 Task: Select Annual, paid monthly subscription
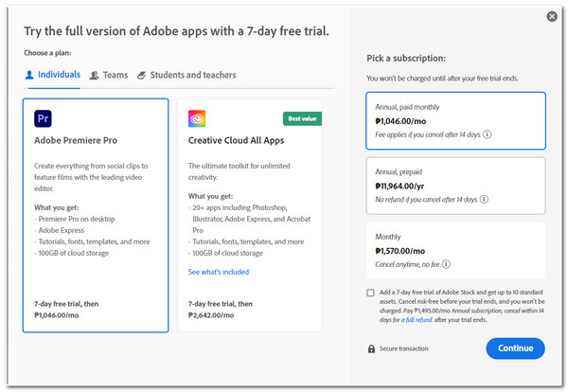455,120
